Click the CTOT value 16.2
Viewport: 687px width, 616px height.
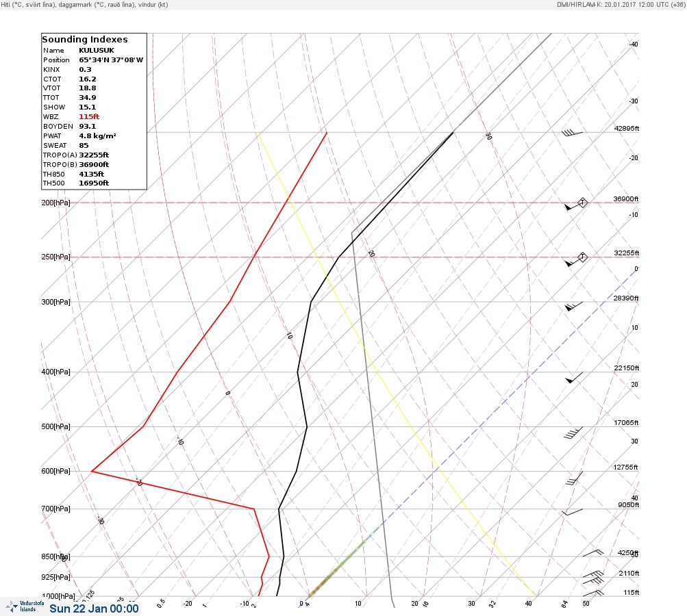(x=87, y=79)
